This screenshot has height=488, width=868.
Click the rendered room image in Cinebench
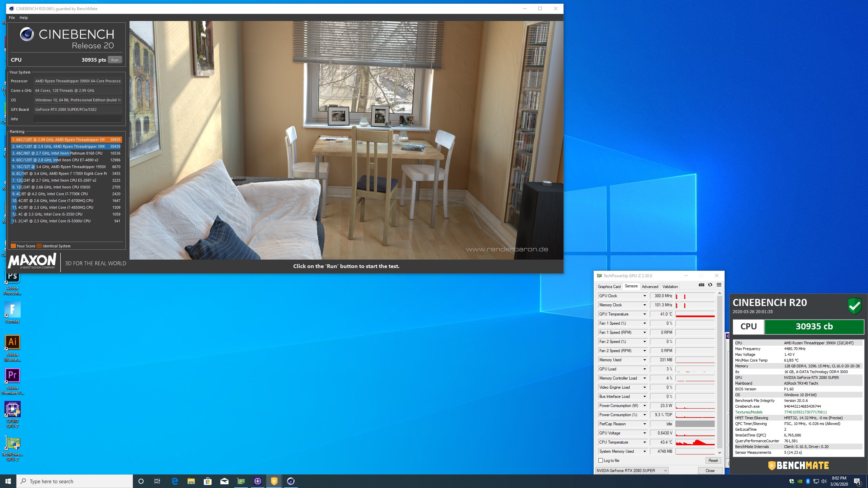(346, 140)
